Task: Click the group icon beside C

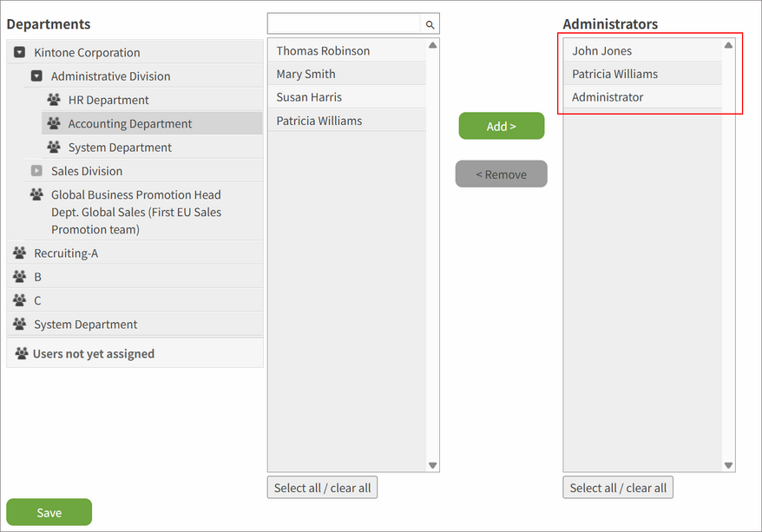Action: point(18,299)
